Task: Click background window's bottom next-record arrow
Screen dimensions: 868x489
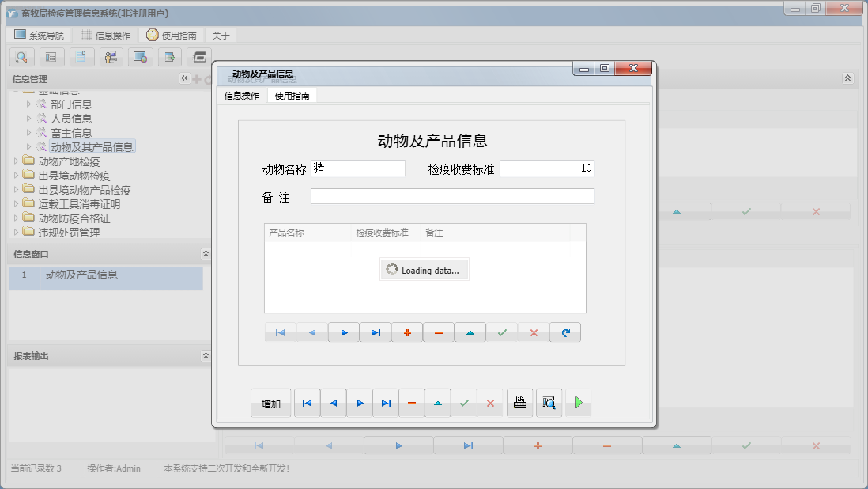Action: (x=398, y=445)
